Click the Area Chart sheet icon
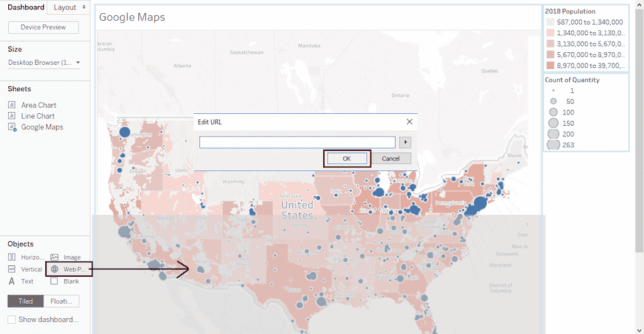Screen dimensions: 644x334 coord(11,105)
